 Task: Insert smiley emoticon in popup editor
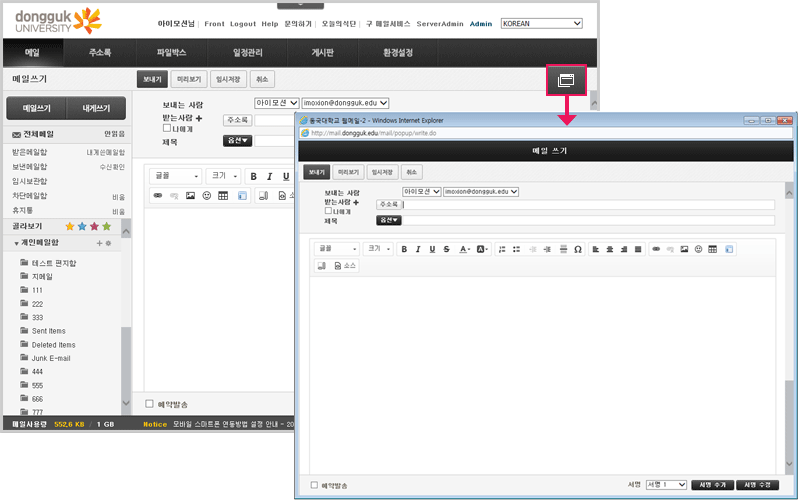pos(698,249)
